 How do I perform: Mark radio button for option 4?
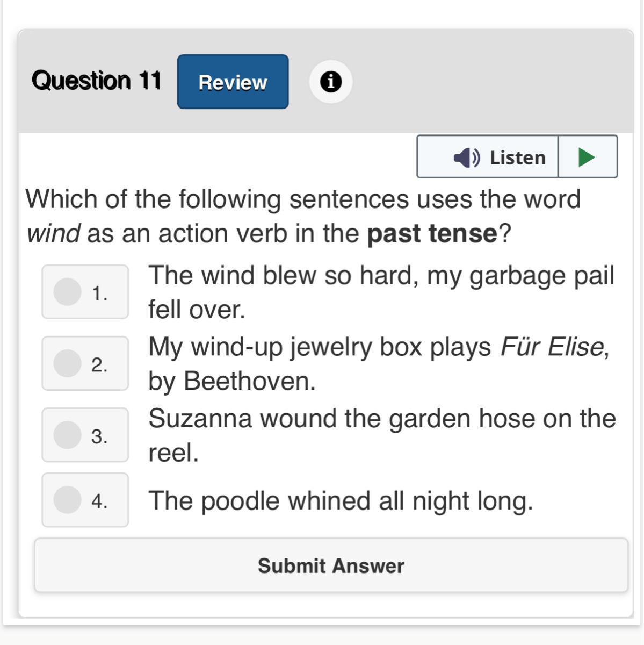click(x=68, y=500)
